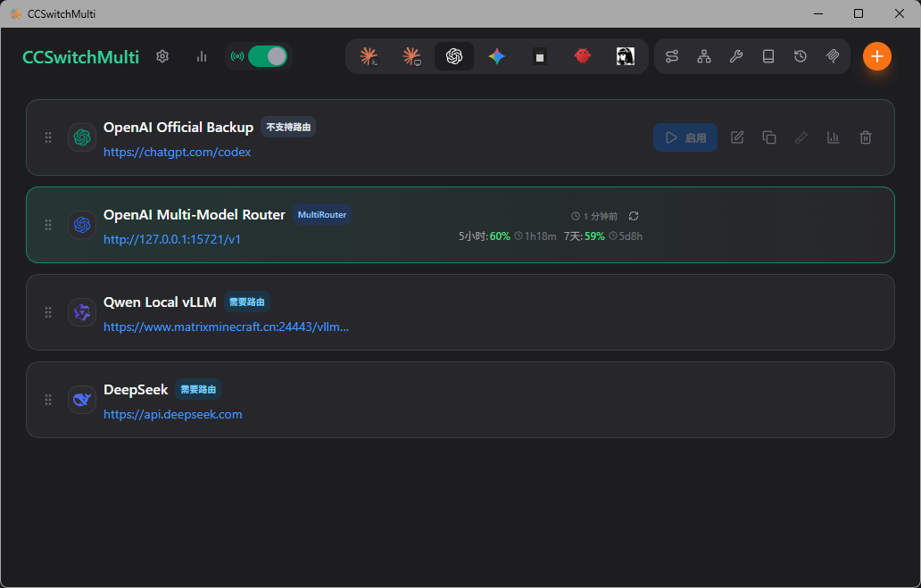Image resolution: width=921 pixels, height=588 pixels.
Task: Open the history clock icon
Action: click(800, 56)
